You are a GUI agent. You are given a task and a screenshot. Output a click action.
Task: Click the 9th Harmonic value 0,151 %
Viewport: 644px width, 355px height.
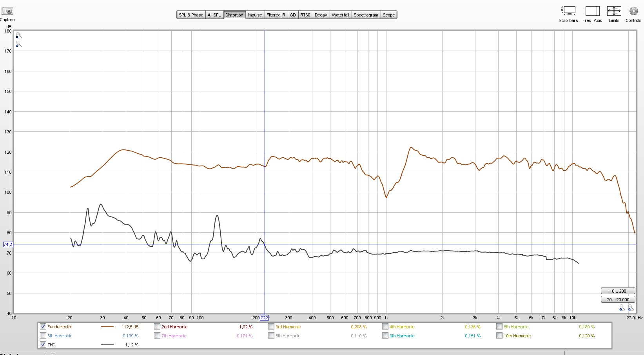click(473, 336)
